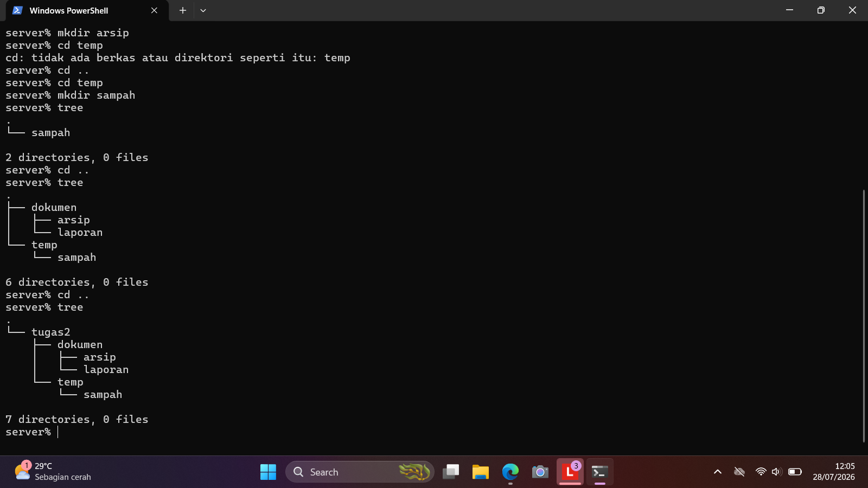This screenshot has height=488, width=868.
Task: Minimize the terminal window
Action: 789,10
